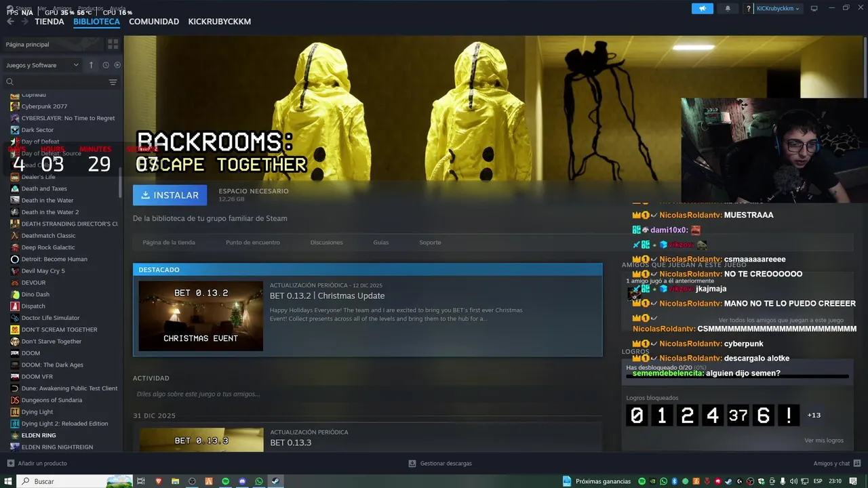Viewport: 868px width, 488px height.
Task: Click the library search field
Action: [61, 82]
